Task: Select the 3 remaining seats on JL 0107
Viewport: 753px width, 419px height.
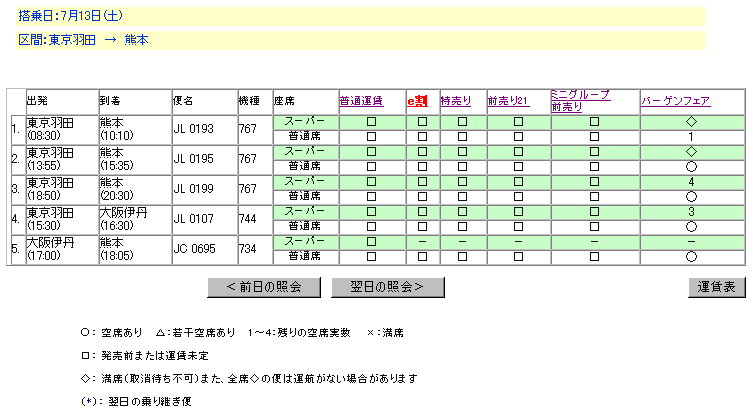Action: (691, 212)
